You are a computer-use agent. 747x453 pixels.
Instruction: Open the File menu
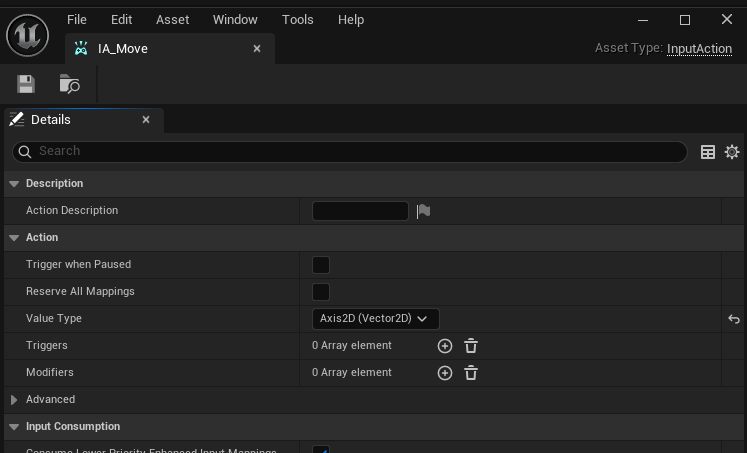click(77, 20)
